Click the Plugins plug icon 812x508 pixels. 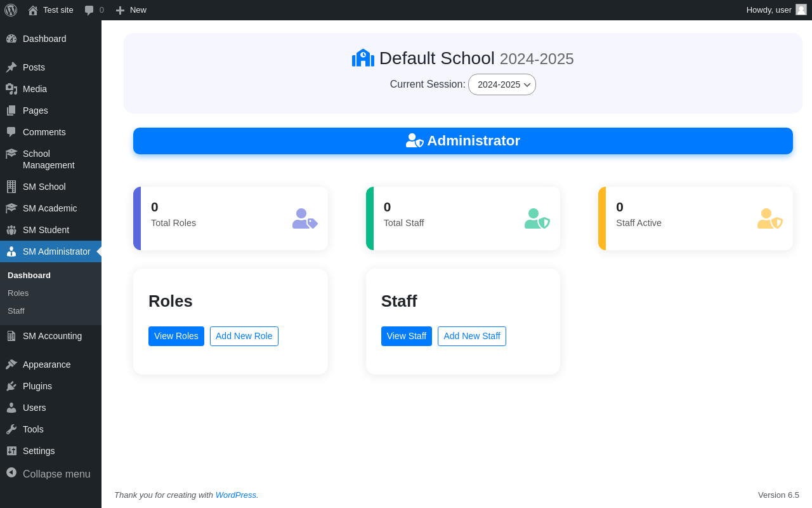point(11,386)
